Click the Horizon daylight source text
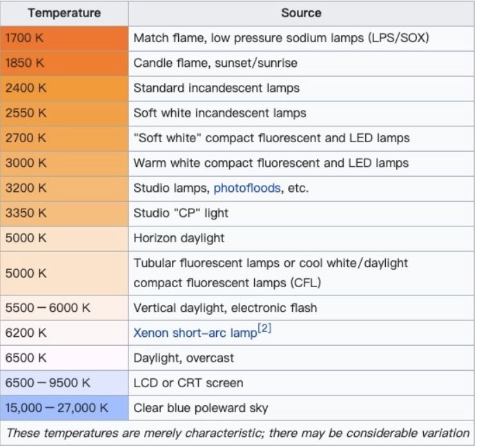 click(x=179, y=238)
